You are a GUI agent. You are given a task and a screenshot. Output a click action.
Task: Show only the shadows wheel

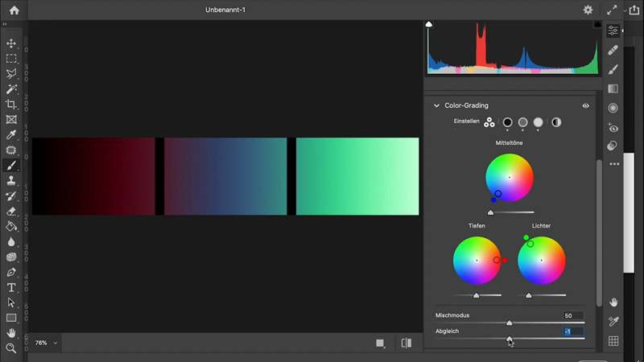[x=508, y=122]
